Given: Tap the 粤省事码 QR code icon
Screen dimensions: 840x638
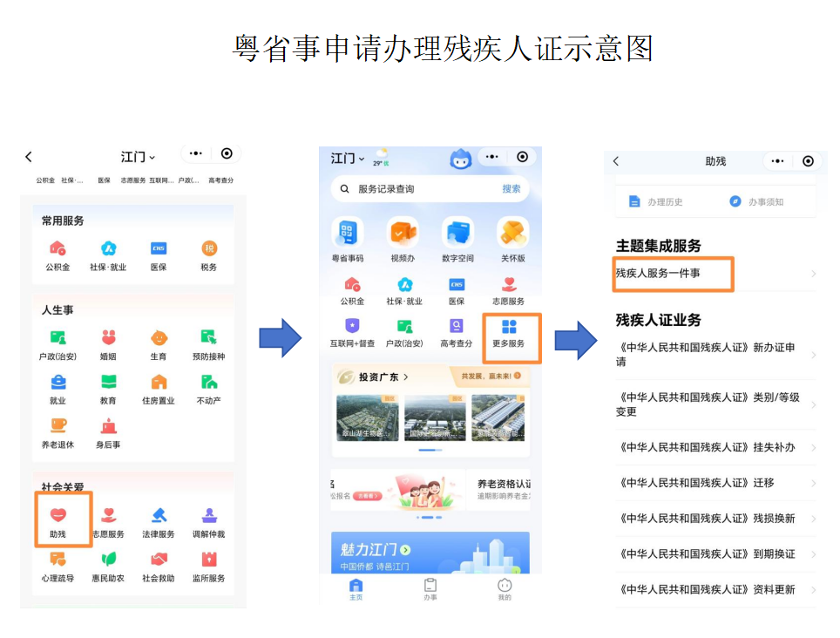Looking at the screenshot, I should (x=348, y=234).
